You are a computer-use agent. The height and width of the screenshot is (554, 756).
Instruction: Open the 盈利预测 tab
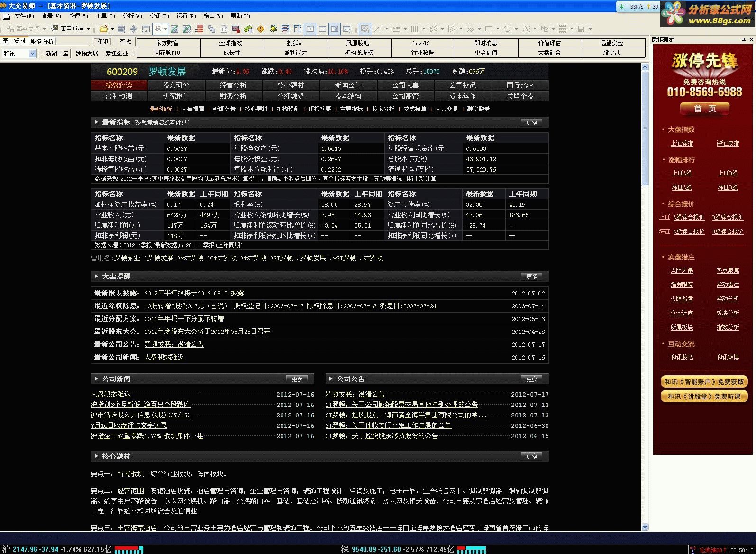(x=119, y=96)
